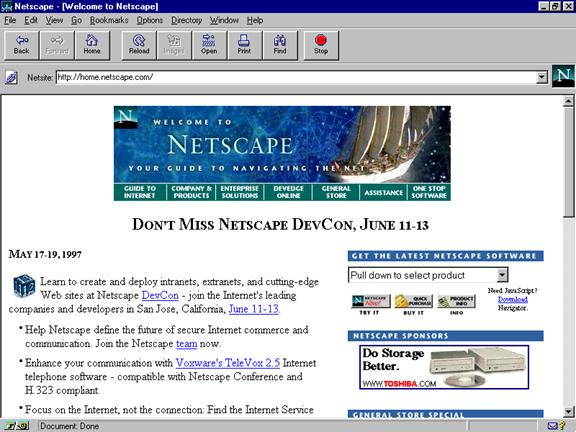
Task: Click the vertical scrollbar down arrow
Action: point(568,411)
